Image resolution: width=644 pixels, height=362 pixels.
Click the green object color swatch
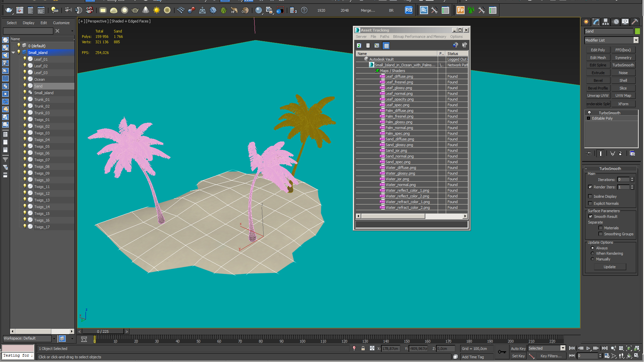pos(637,31)
